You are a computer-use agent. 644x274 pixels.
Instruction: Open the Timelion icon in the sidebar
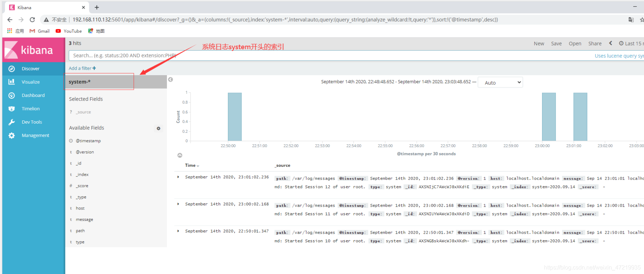[x=12, y=109]
